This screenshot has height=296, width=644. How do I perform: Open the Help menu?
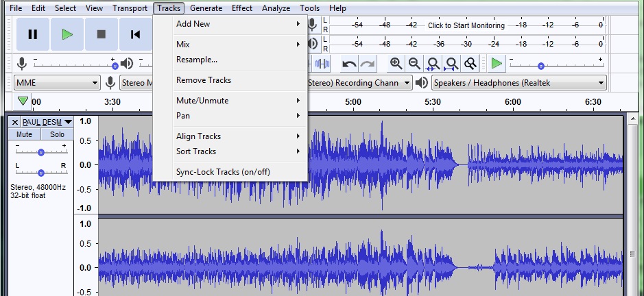pyautogui.click(x=337, y=8)
